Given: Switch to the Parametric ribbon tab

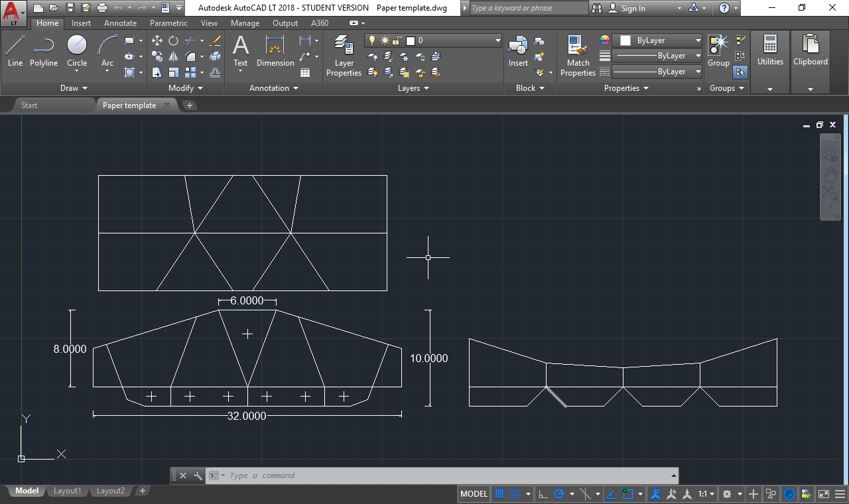Looking at the screenshot, I should point(168,23).
